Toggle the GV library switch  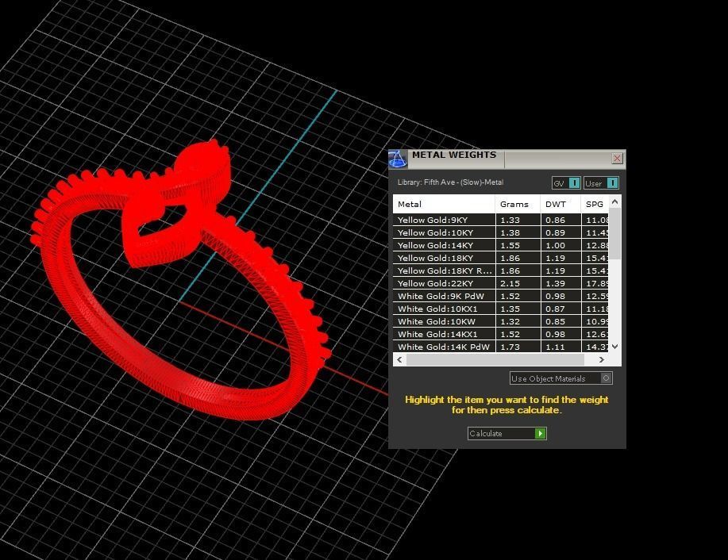coord(566,183)
